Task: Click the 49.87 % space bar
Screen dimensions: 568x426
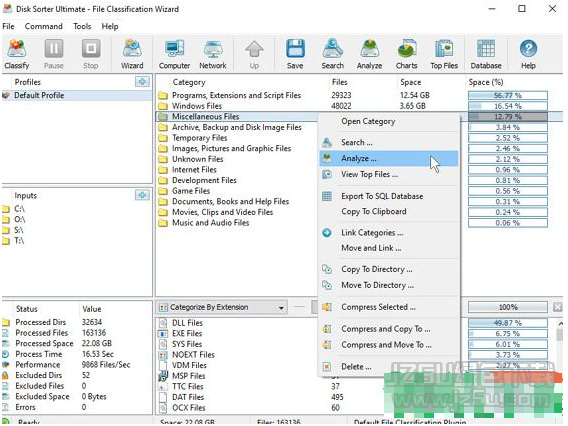Action: 508,323
